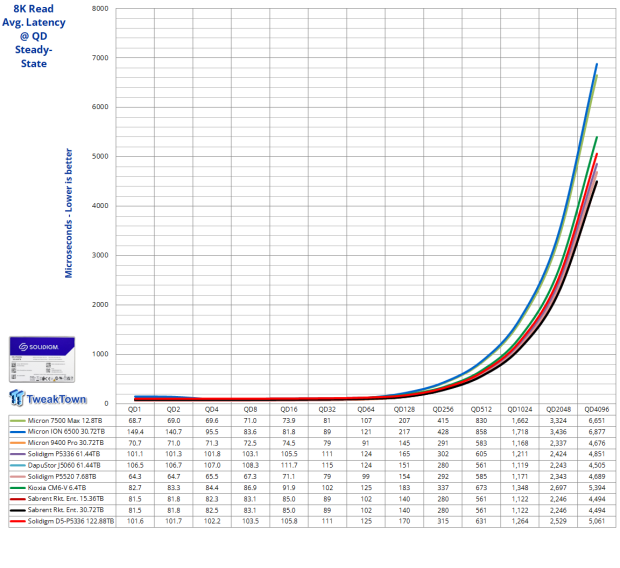Select the 'Solidigm D5-P5336 122.88TB' label
The image size is (620, 568).
coord(71,521)
